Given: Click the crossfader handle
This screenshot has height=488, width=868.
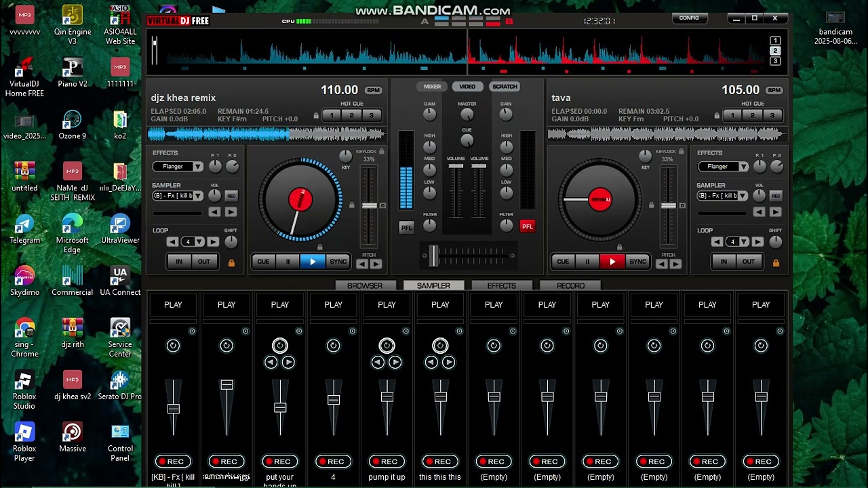Looking at the screenshot, I should click(433, 256).
